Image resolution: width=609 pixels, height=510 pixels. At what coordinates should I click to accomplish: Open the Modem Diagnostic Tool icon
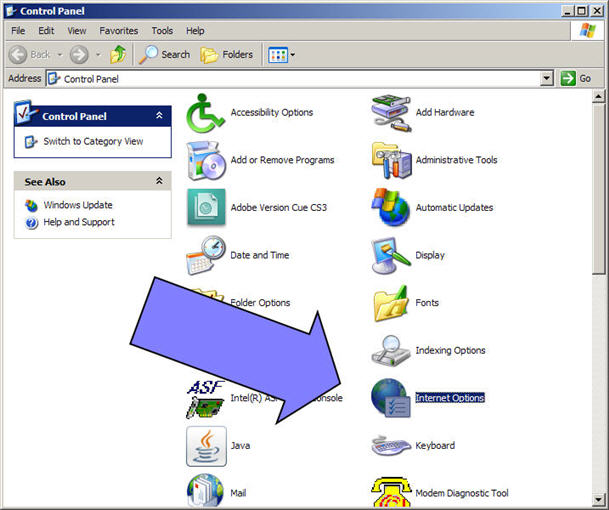click(391, 493)
